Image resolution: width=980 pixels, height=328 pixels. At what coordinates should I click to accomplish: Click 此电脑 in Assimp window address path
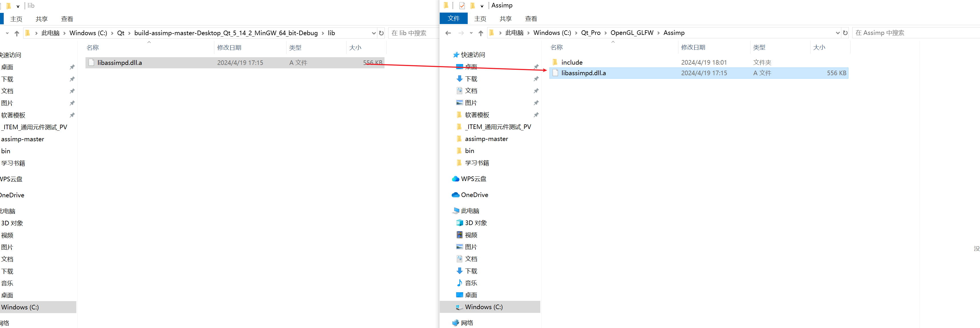pos(514,33)
